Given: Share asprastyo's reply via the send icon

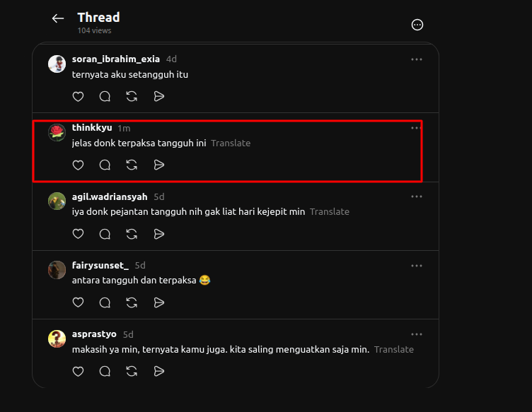Looking at the screenshot, I should (158, 371).
